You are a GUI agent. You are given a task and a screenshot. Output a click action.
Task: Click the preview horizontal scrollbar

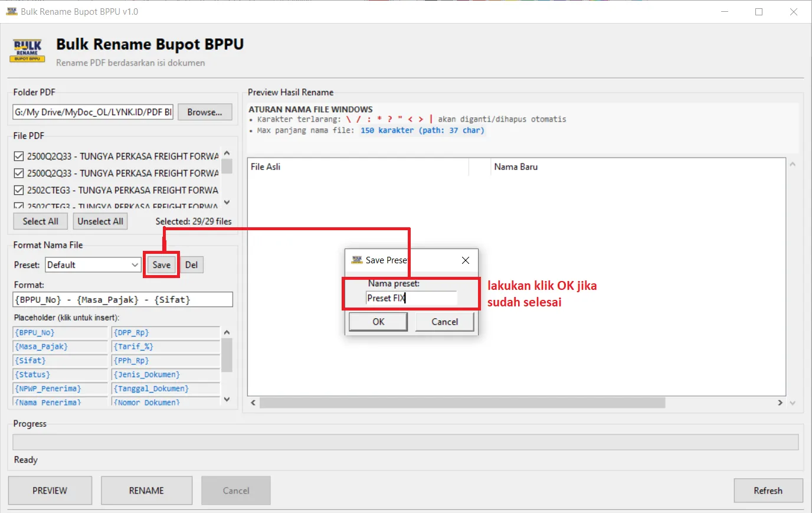tap(461, 403)
